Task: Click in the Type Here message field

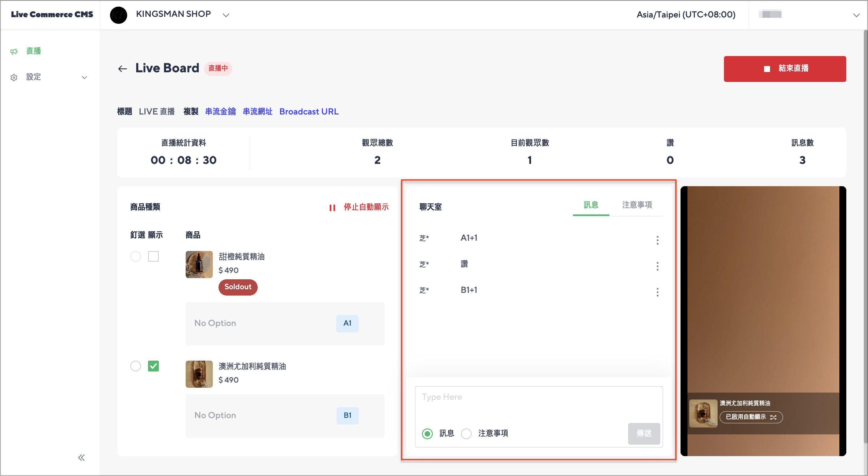Action: tap(539, 402)
